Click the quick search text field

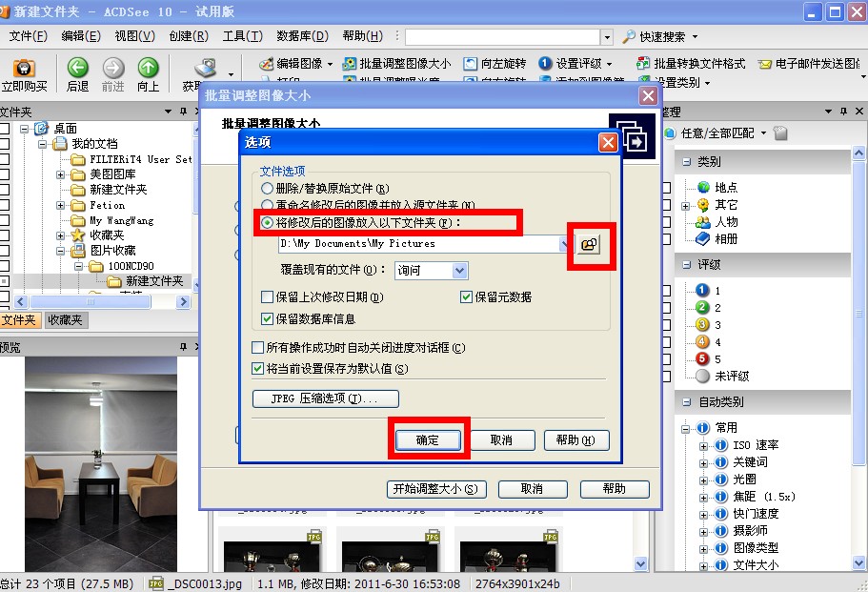(x=503, y=37)
